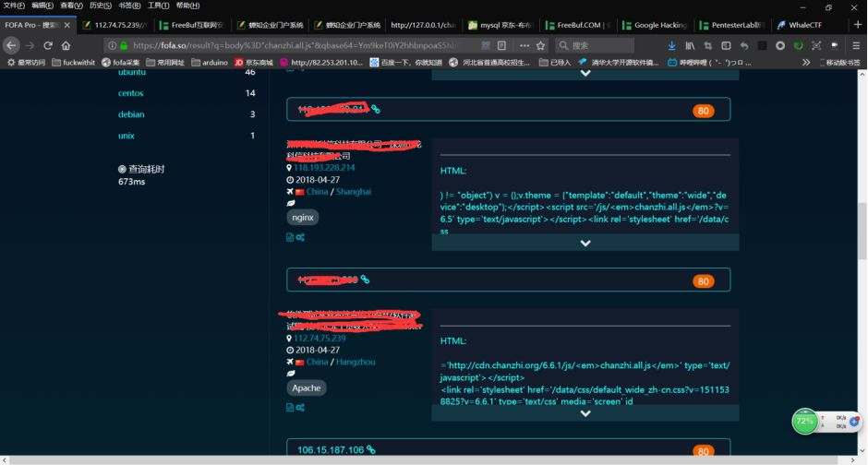The image size is (868, 465).
Task: Click the 72% floating accelerator widget
Action: [804, 422]
